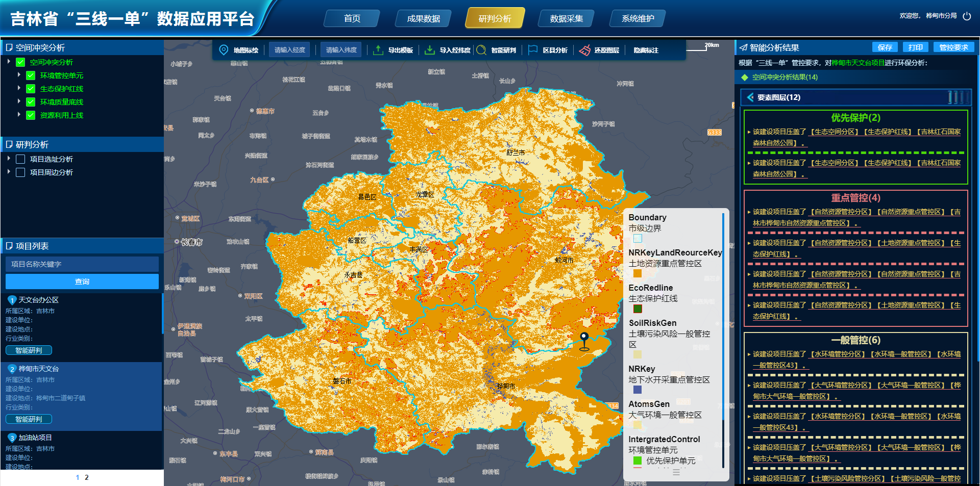
Task: Expand first 重点管控 result item arrow
Action: (x=749, y=212)
